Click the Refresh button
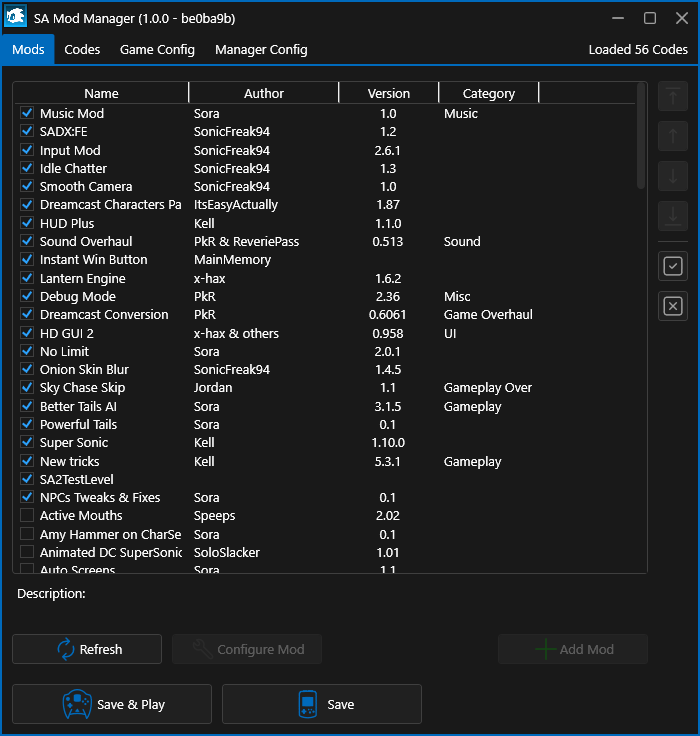 coord(87,649)
